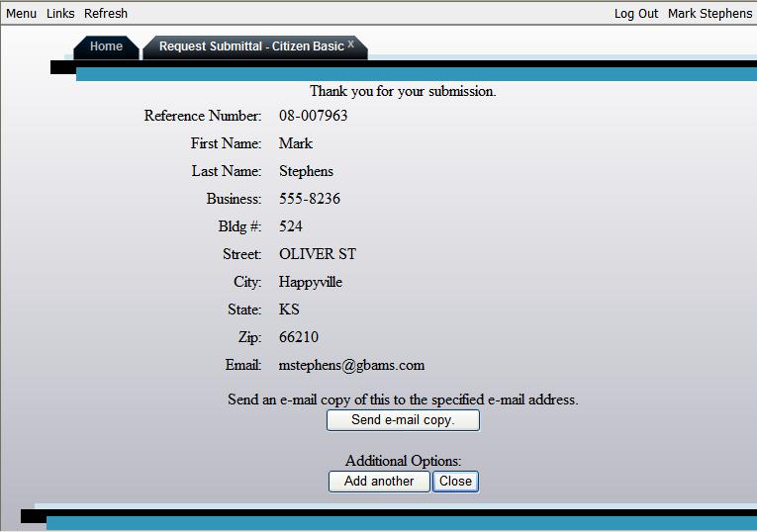The height and width of the screenshot is (532, 757).
Task: Click the last name value Stephens
Action: pos(306,171)
